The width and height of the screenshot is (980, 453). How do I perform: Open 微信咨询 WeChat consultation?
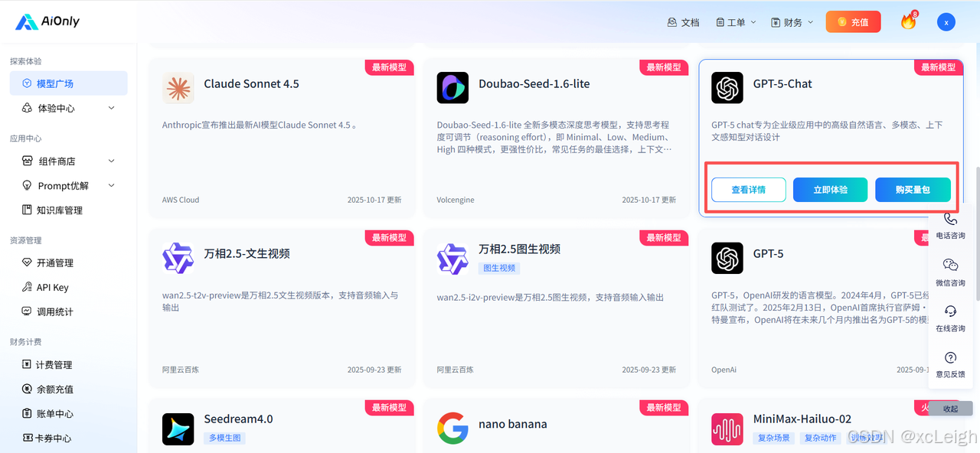(x=950, y=273)
